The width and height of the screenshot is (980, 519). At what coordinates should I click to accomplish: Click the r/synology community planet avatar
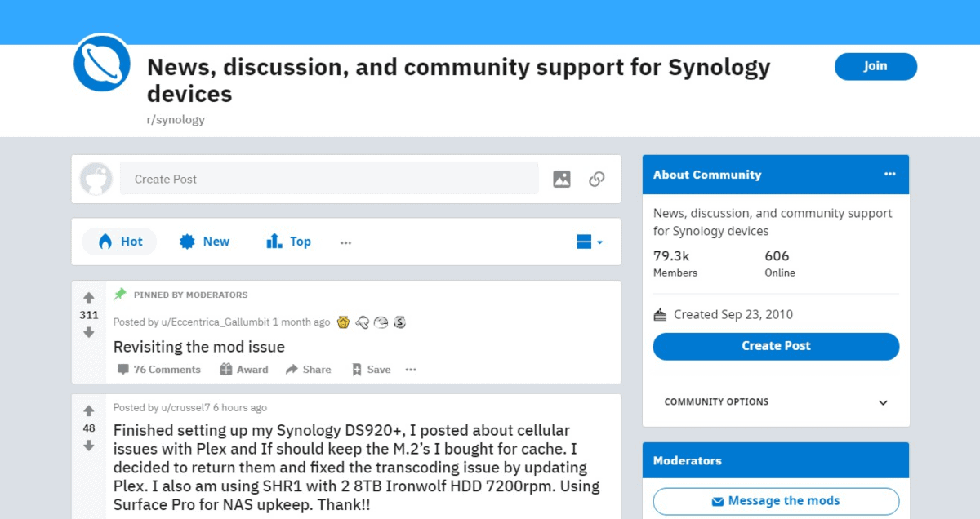coord(102,63)
